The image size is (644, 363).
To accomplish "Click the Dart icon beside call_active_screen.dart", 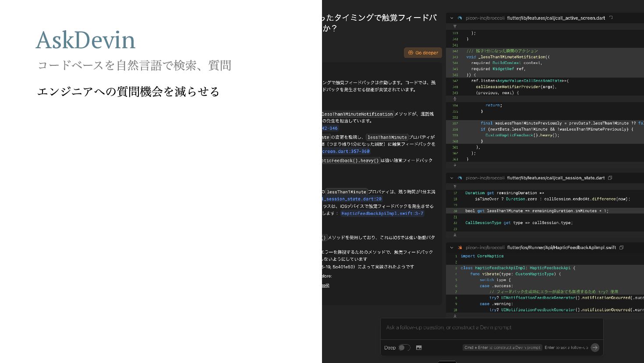I will click(460, 18).
